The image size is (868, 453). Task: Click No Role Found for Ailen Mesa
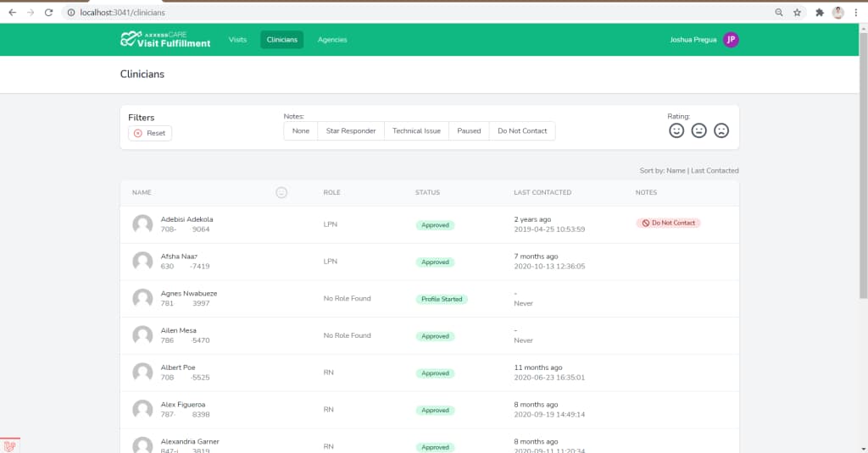[347, 336]
